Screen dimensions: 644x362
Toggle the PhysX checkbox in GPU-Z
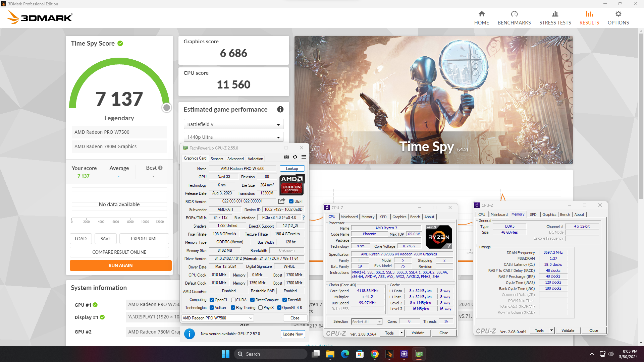pos(260,308)
